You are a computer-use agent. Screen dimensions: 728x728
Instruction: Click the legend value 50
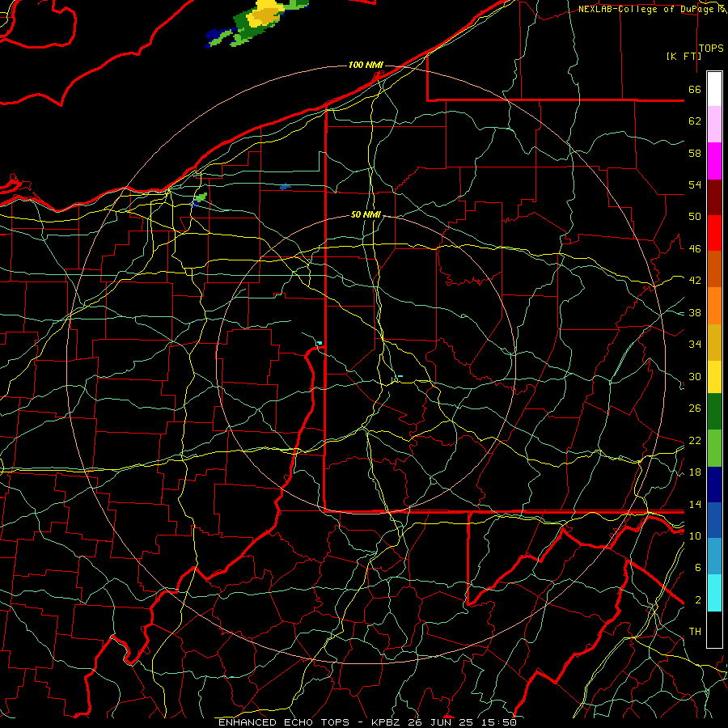pos(695,216)
